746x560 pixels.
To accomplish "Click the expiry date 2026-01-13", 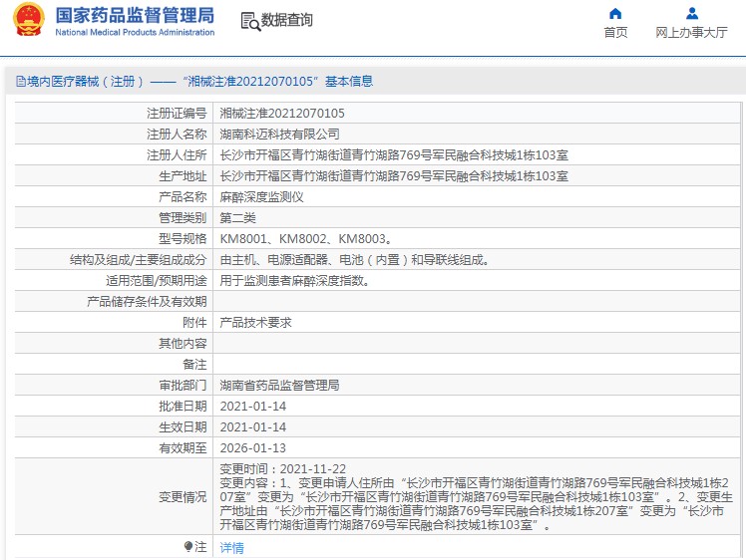I will tap(253, 448).
